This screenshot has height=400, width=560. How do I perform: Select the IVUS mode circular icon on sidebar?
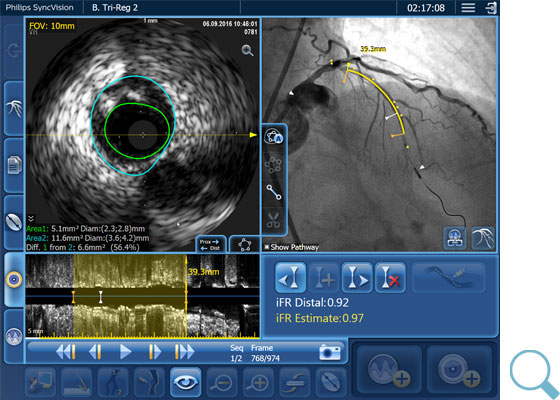(14, 279)
